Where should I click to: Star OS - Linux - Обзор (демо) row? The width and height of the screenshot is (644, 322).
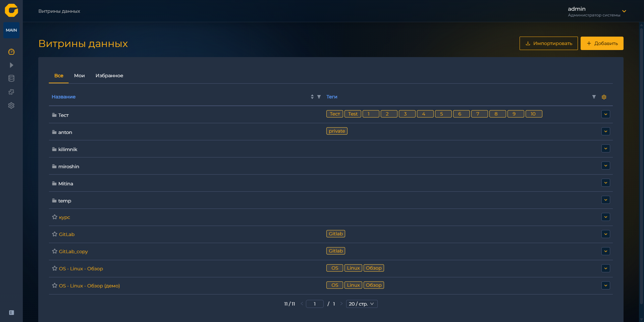click(55, 285)
